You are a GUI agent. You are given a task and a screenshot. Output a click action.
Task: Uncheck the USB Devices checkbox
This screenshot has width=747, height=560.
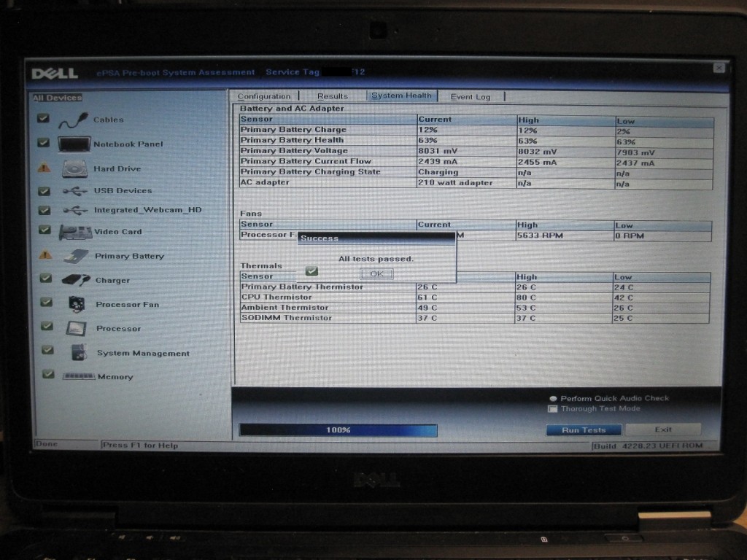click(44, 191)
